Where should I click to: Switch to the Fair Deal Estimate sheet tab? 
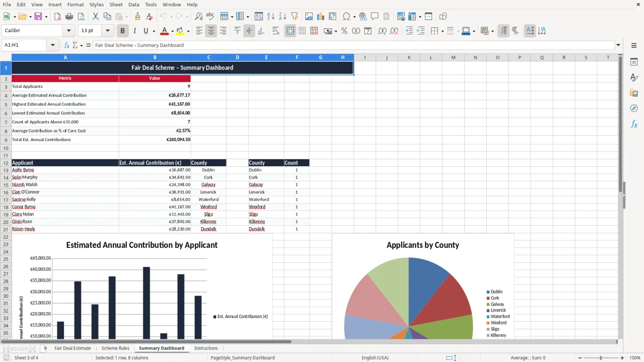(x=72, y=348)
